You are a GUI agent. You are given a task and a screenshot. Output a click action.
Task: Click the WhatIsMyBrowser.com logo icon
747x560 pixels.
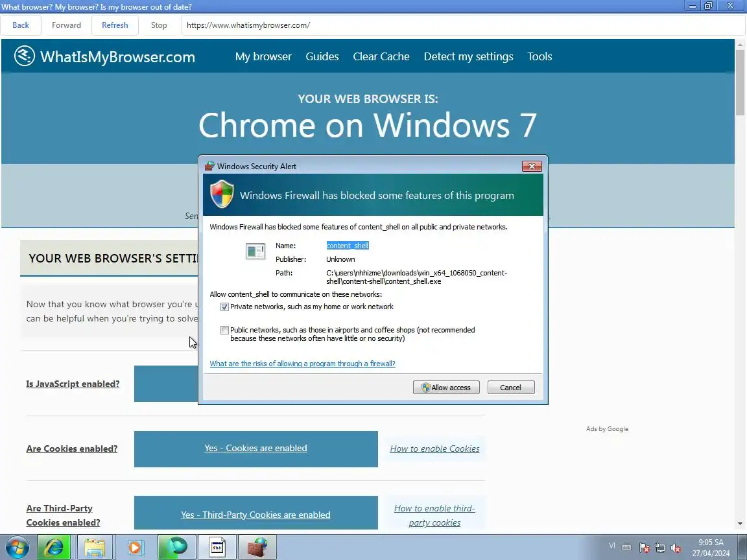pyautogui.click(x=24, y=56)
